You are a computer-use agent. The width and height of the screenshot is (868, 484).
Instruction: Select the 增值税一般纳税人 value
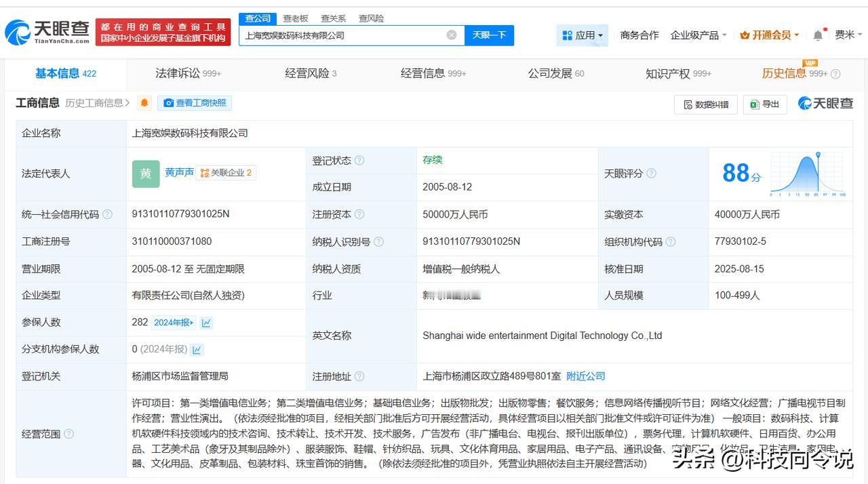click(x=461, y=269)
